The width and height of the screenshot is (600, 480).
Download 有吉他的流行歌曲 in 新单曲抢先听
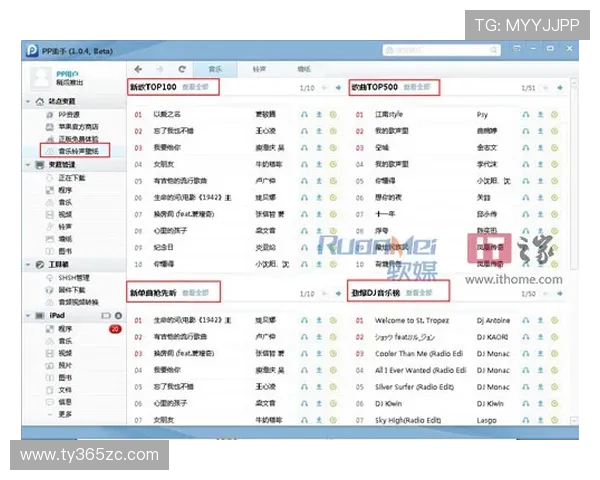(319, 337)
